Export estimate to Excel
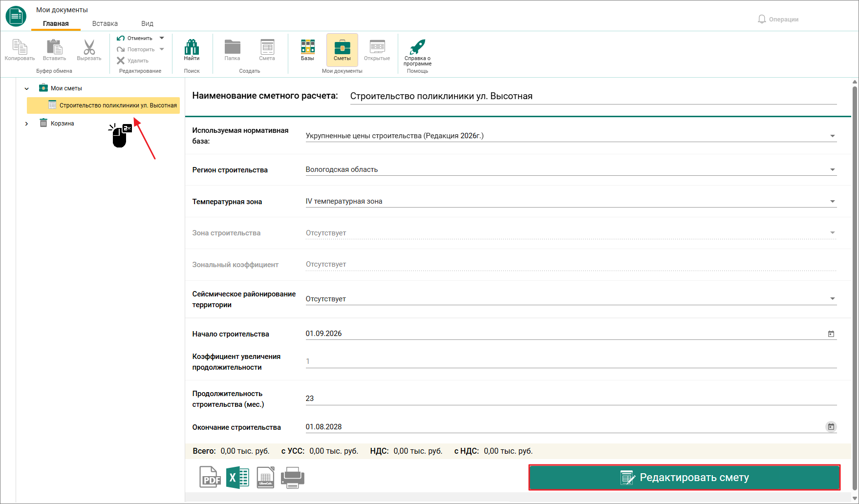The height and width of the screenshot is (504, 859). click(x=238, y=477)
